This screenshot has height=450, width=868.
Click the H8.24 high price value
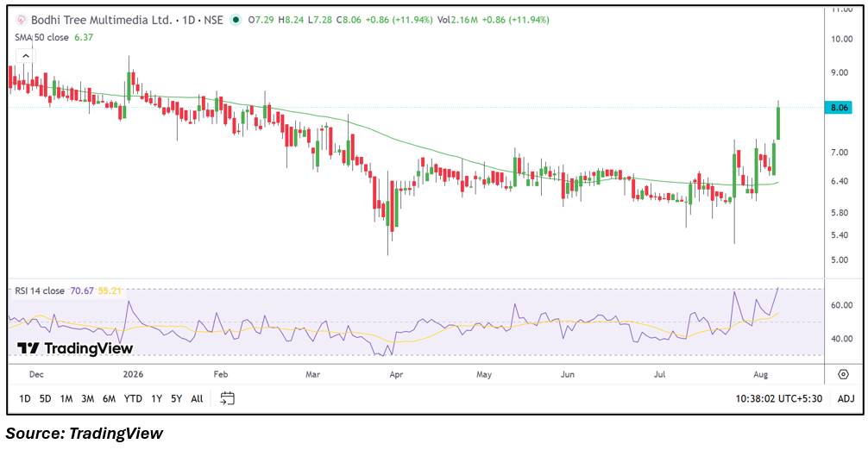point(291,20)
